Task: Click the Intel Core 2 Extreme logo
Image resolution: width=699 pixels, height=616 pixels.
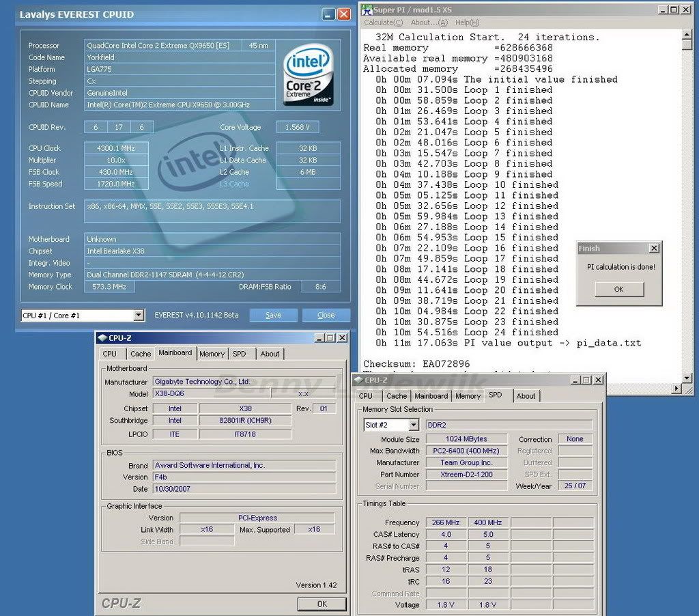Action: click(308, 74)
